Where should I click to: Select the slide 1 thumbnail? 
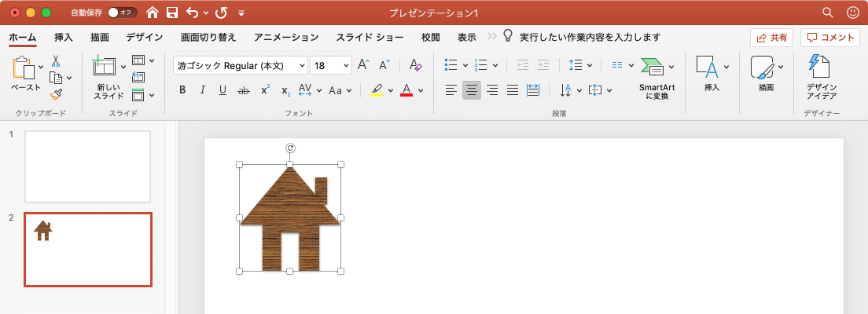click(x=87, y=166)
